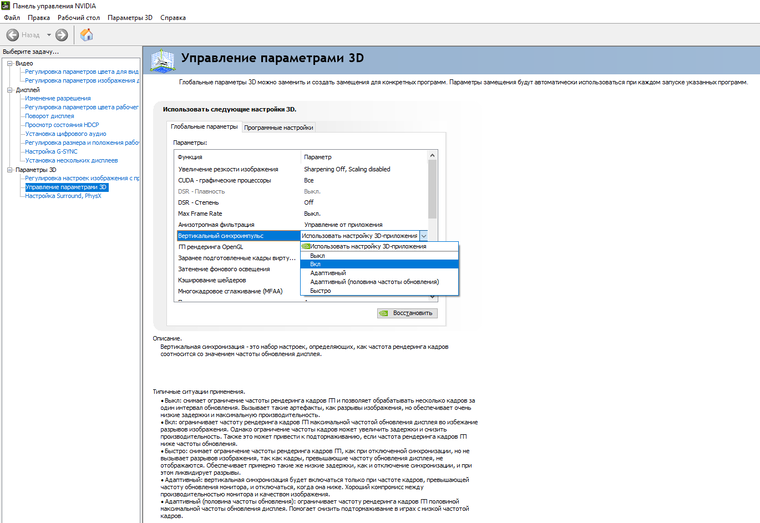Screen dimensions: 760x523
Task: Open the Параметры 3D menu
Action: pos(130,17)
